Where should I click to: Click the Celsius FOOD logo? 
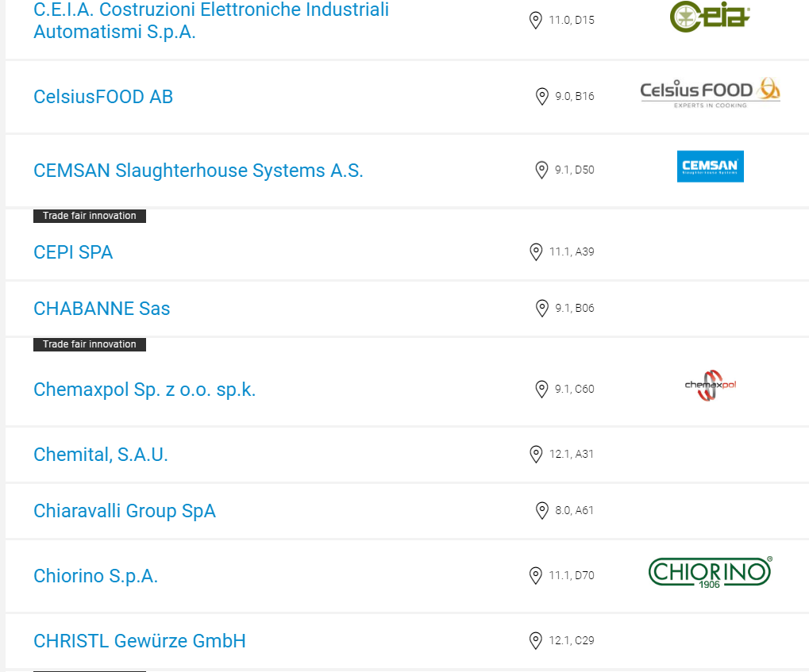coord(711,93)
